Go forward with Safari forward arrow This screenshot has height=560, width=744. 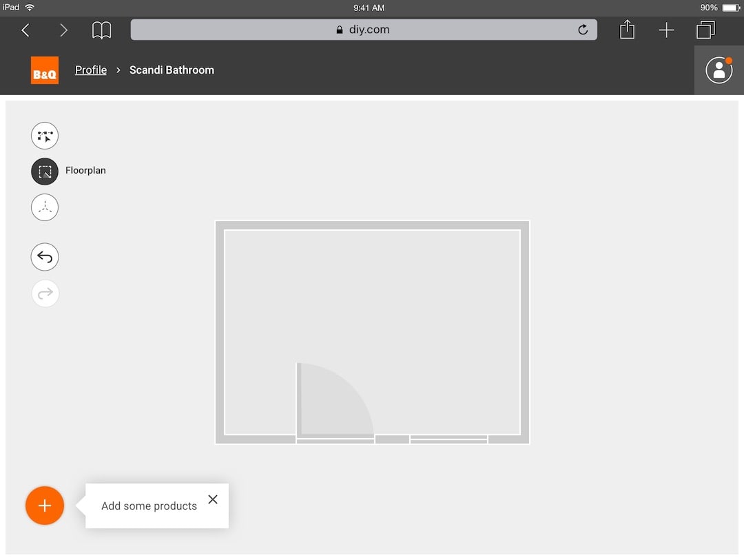click(x=63, y=30)
